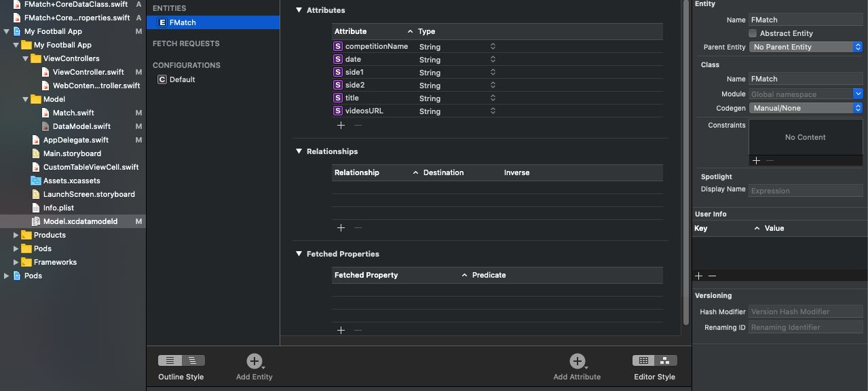Viewport: 868px width, 391px height.
Task: Open the Codegen dropdown
Action: pyautogui.click(x=806, y=108)
